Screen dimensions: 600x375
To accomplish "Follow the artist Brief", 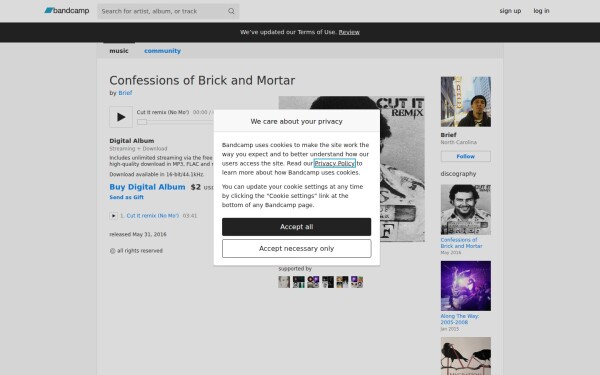I will 466,156.
